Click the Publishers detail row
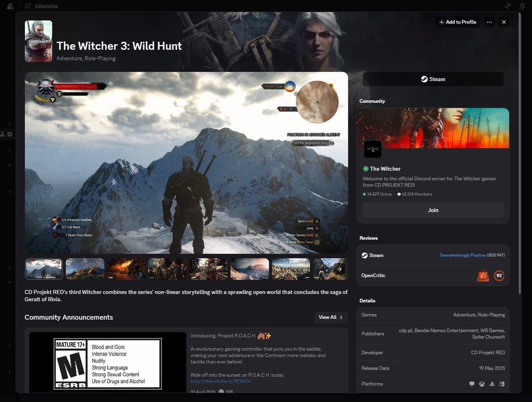532x402 pixels. [x=433, y=334]
